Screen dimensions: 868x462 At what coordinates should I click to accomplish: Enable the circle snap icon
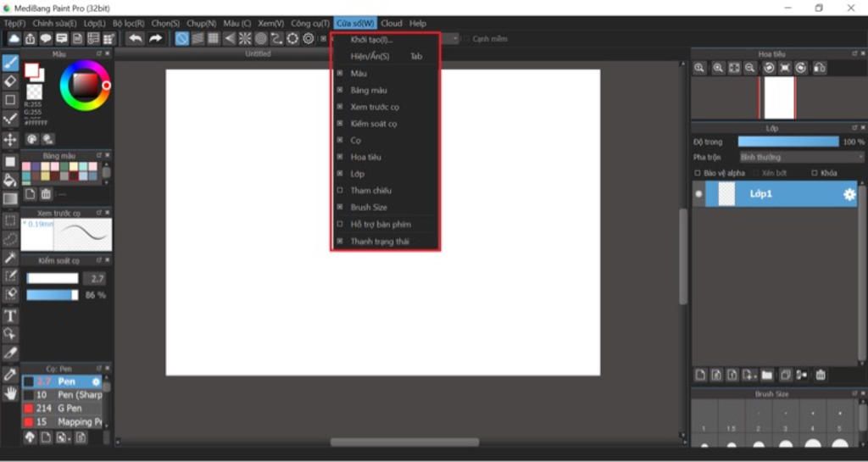pyautogui.click(x=261, y=38)
